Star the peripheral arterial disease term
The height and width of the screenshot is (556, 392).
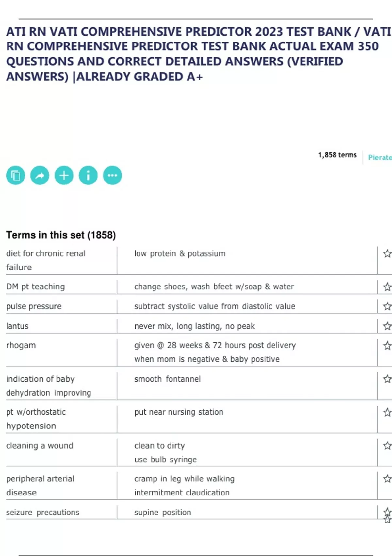(x=387, y=479)
